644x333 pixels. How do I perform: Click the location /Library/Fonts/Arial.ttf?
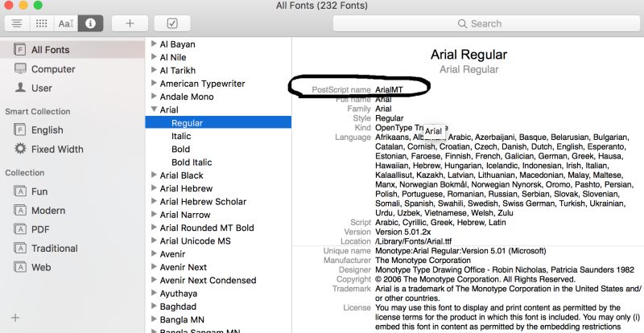click(x=414, y=241)
